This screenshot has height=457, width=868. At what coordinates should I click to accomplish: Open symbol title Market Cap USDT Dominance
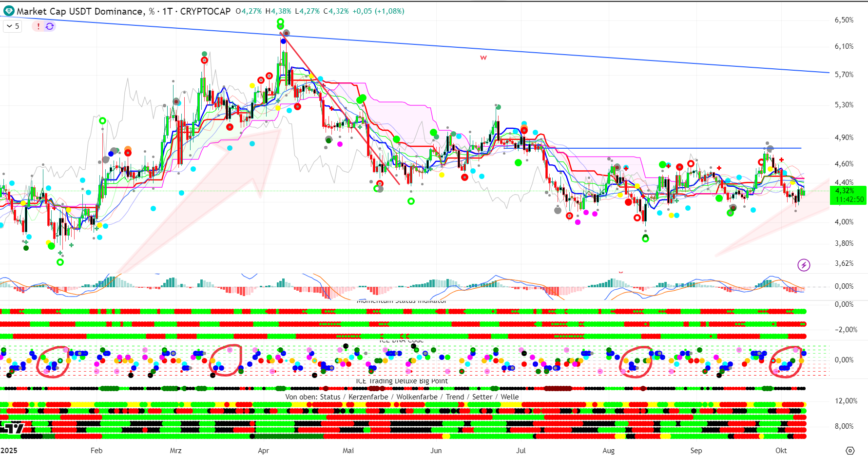click(80, 11)
